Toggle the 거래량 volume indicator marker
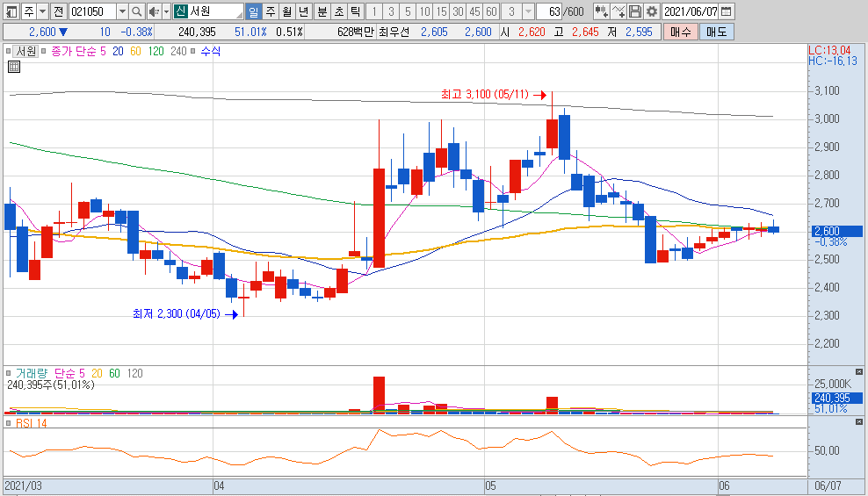Screen dimensions: 868x496 pos(8,373)
